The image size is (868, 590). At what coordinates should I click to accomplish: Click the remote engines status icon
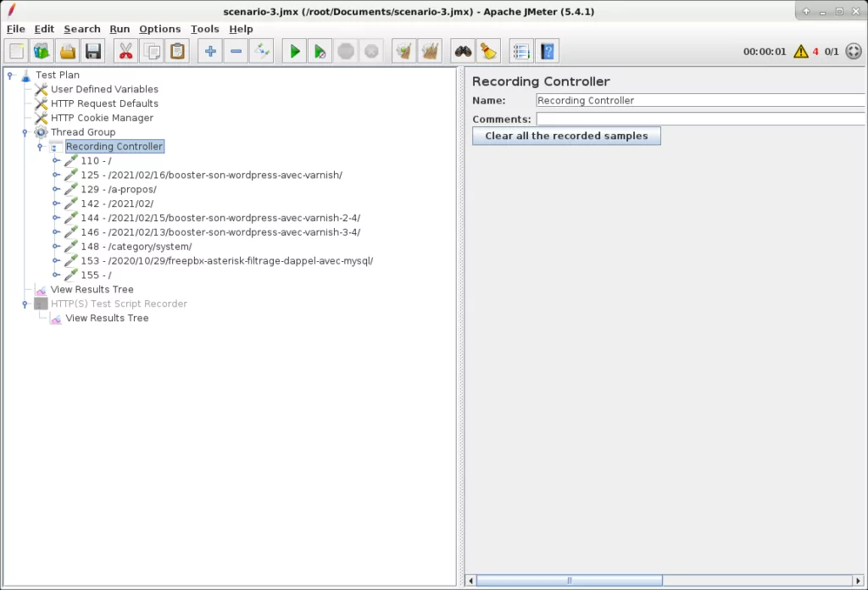(x=854, y=52)
